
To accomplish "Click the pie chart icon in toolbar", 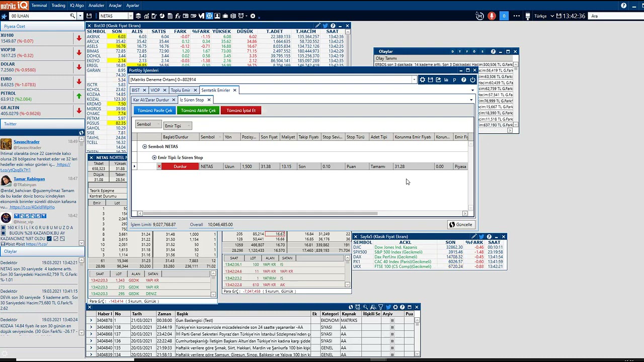I will pyautogui.click(x=162, y=16).
